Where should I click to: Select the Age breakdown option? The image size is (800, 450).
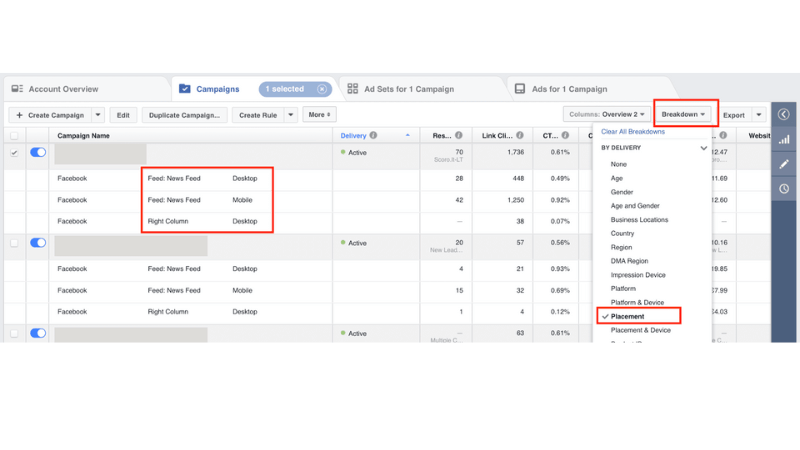[616, 178]
